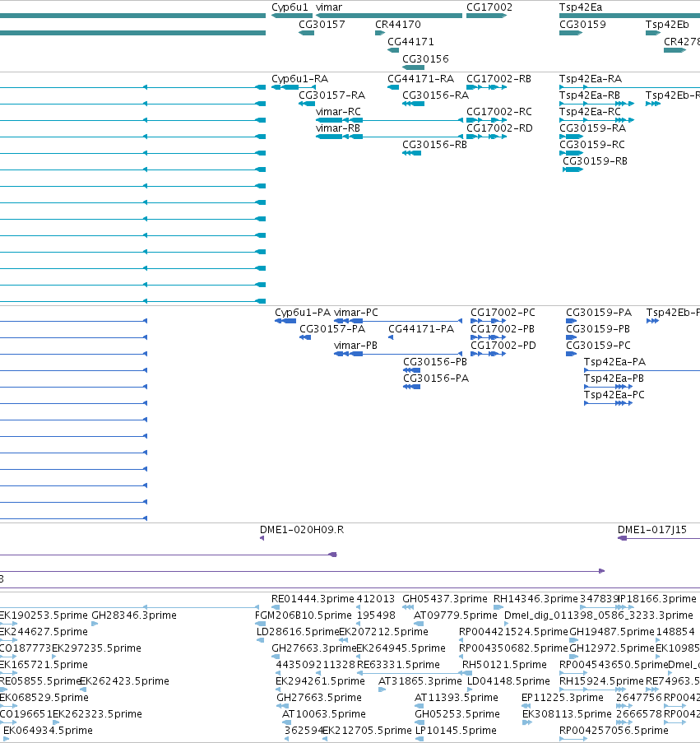The width and height of the screenshot is (700, 743).
Task: Click the CG17002-RC transcript label
Action: (499, 112)
